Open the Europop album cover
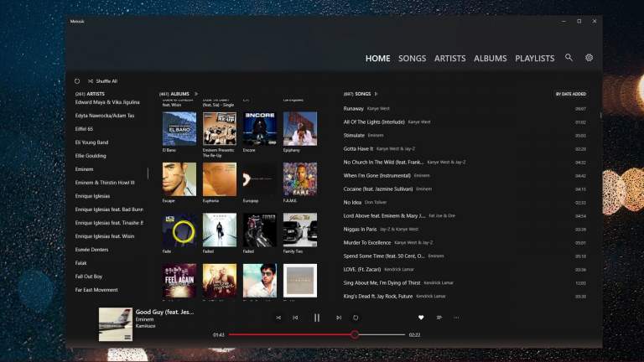Screen dimensions: 644x362 pos(260,179)
